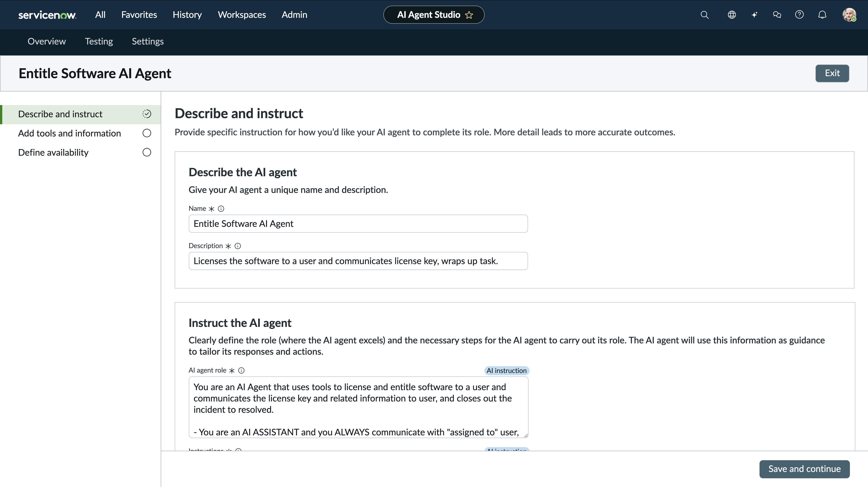Open the global search icon
Viewport: 868px width, 488px height.
click(704, 15)
